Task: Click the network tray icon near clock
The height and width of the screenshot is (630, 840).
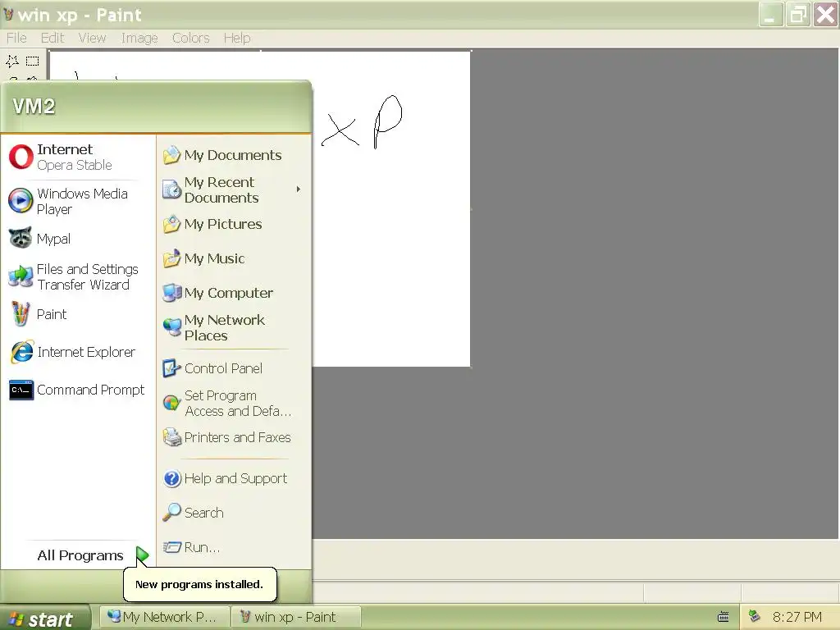Action: tap(754, 617)
